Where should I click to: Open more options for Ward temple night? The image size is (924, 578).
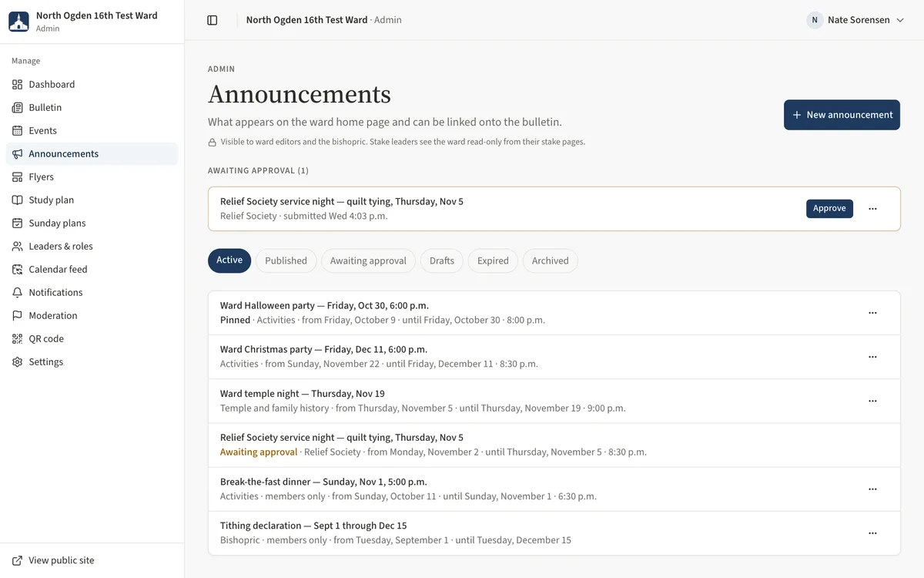(x=872, y=401)
